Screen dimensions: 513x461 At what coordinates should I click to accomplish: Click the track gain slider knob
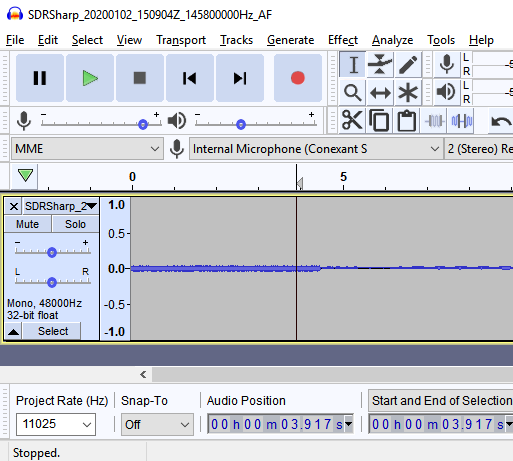point(52,253)
